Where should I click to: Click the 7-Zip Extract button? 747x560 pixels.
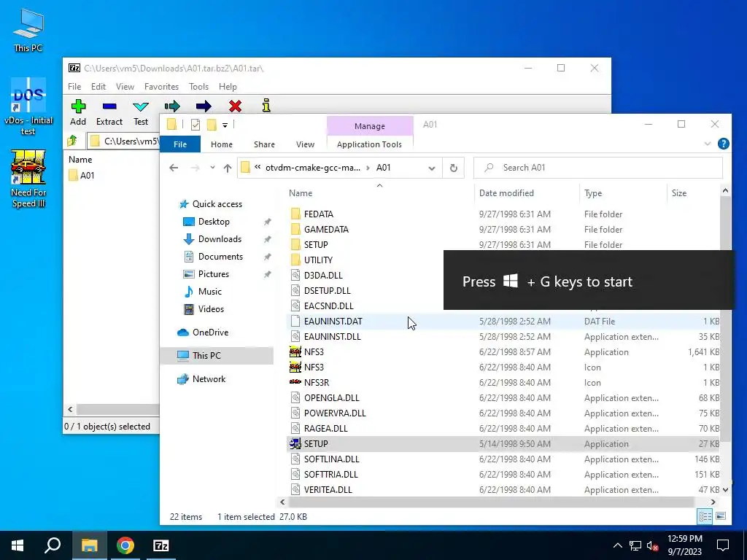109,113
